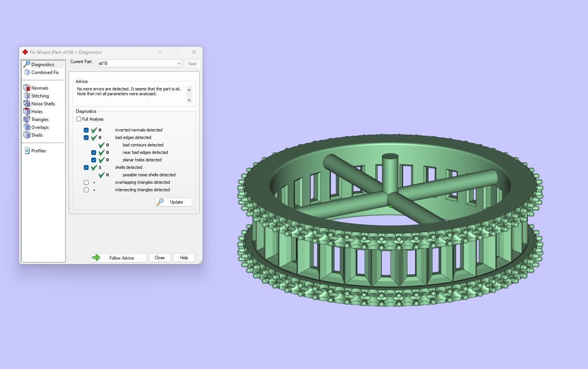This screenshot has width=588, height=369.
Task: Click the green point on model crossbar
Action: 390,206
